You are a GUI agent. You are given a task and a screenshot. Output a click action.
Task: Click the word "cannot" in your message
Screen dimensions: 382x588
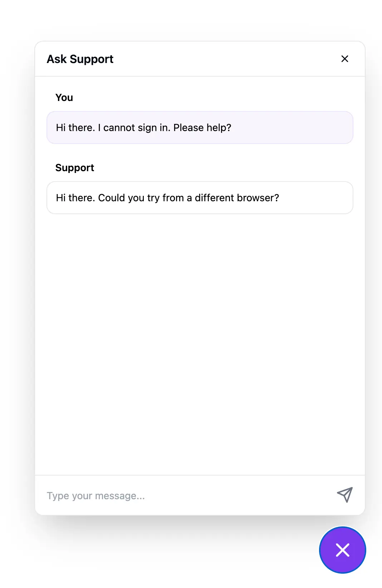coord(117,128)
